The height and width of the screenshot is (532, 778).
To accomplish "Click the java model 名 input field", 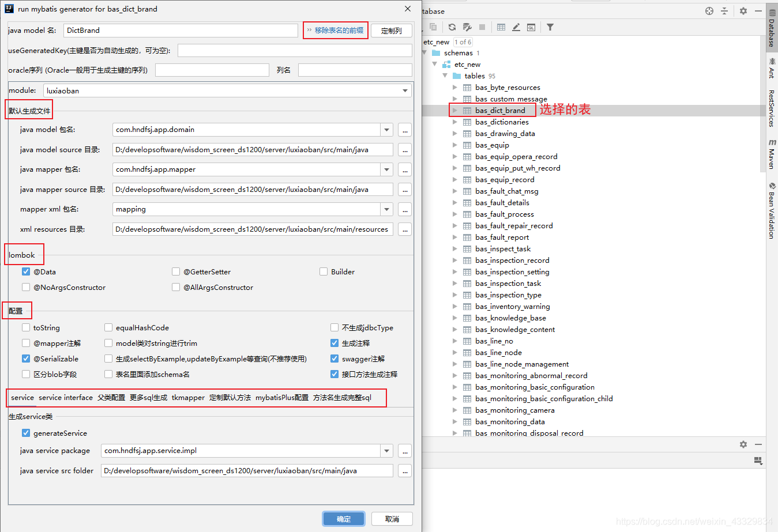I will click(x=181, y=31).
